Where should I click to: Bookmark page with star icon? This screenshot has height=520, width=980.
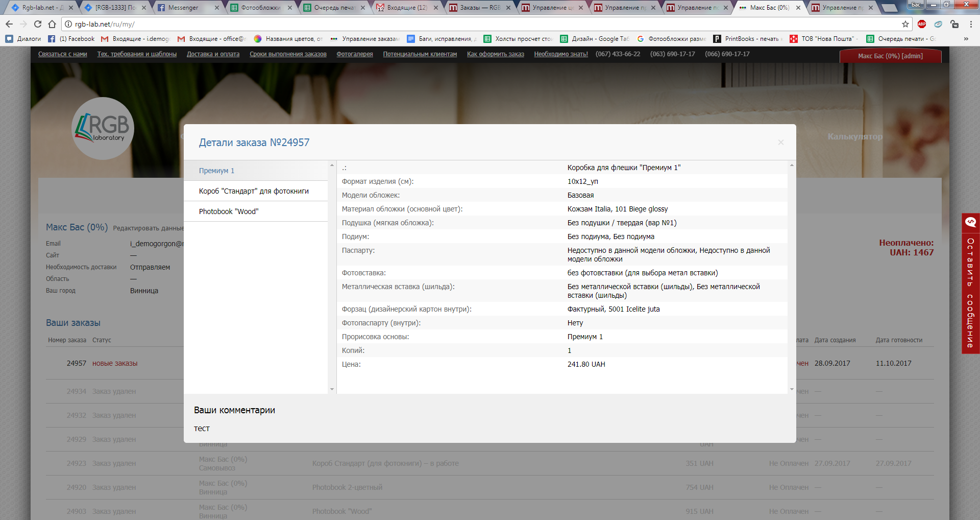905,24
